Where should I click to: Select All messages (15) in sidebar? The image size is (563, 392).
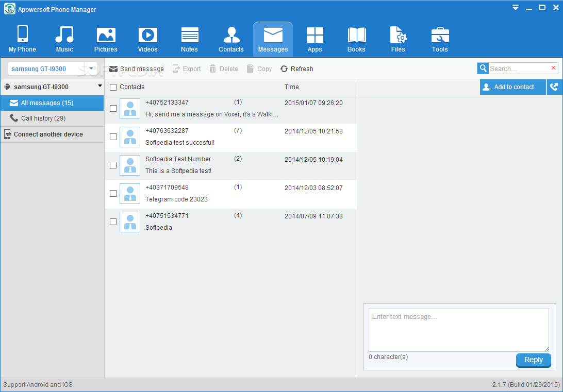52,103
